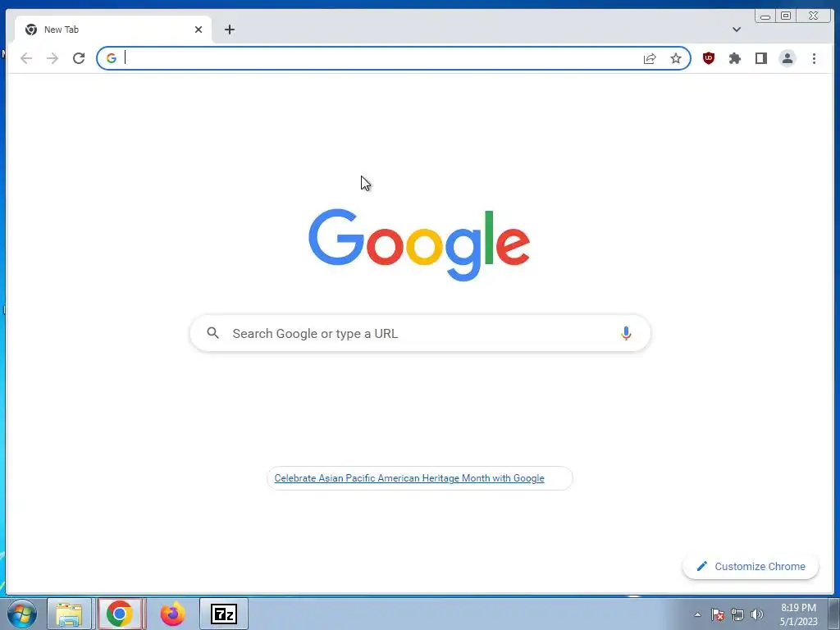
Task: Open the uBlock Origin extension
Action: pyautogui.click(x=708, y=58)
